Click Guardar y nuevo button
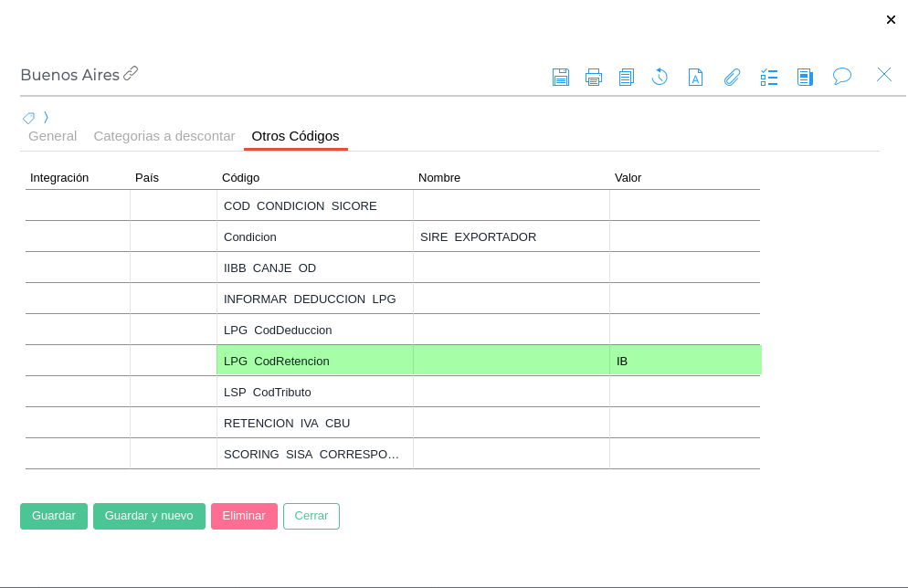908x588 pixels. tap(149, 516)
